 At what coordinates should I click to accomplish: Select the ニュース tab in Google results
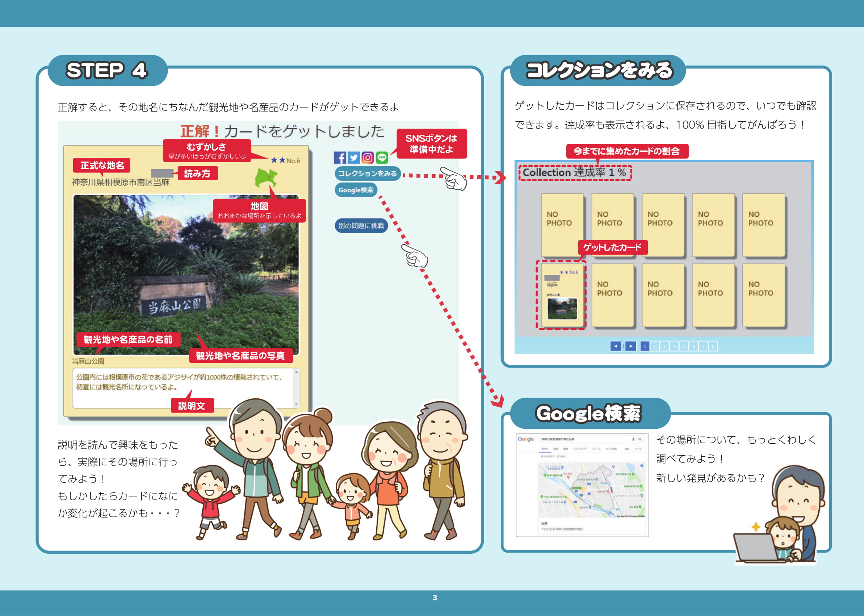tap(596, 449)
